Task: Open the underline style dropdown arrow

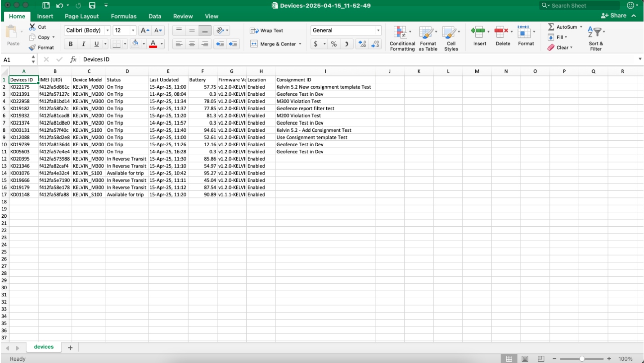Action: click(x=105, y=44)
